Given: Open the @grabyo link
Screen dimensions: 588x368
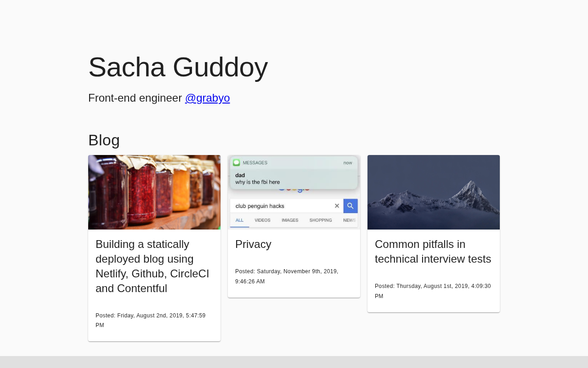Looking at the screenshot, I should point(207,98).
